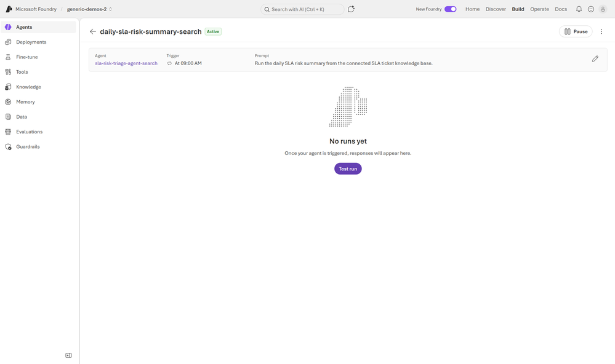Image resolution: width=615 pixels, height=364 pixels.
Task: Open the Guardrails shield icon
Action: coord(8,146)
